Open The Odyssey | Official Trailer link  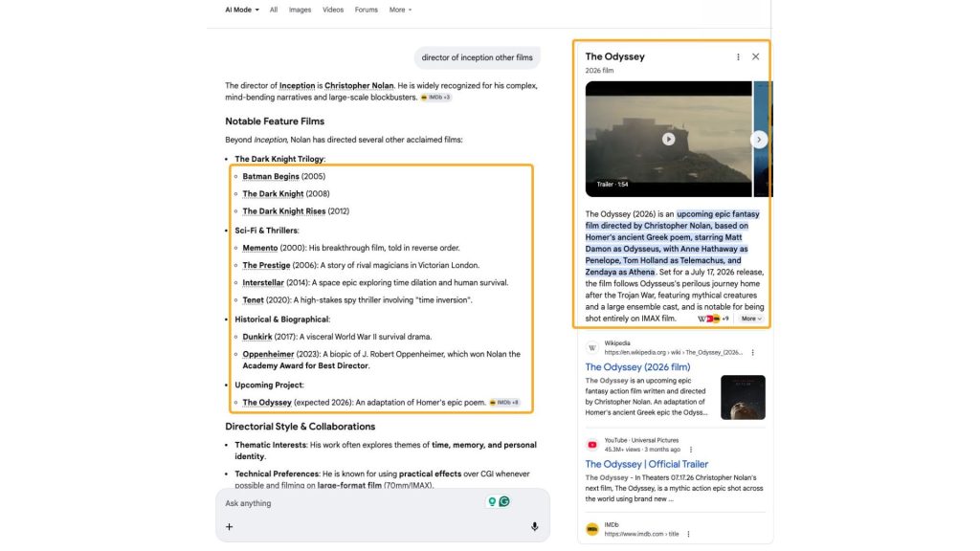(x=646, y=464)
